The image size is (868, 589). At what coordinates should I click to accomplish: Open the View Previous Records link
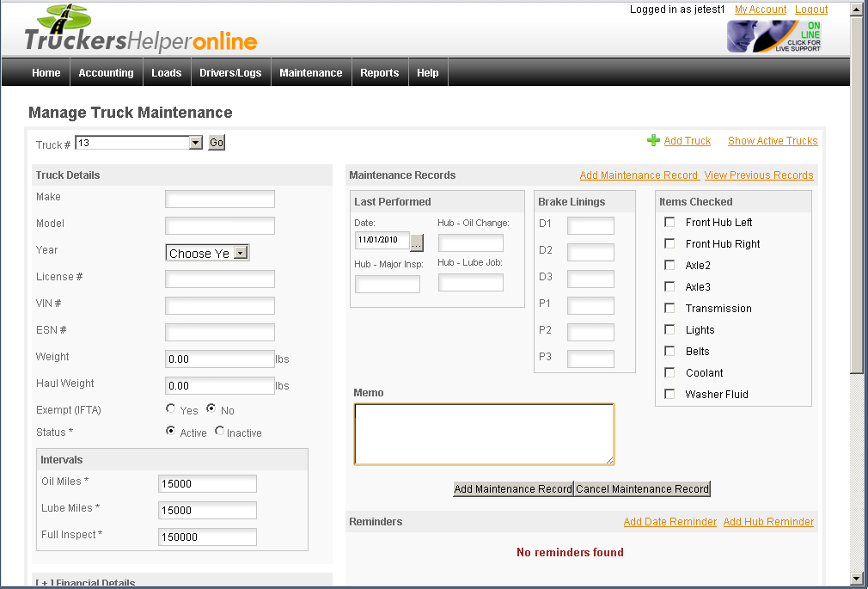(758, 175)
